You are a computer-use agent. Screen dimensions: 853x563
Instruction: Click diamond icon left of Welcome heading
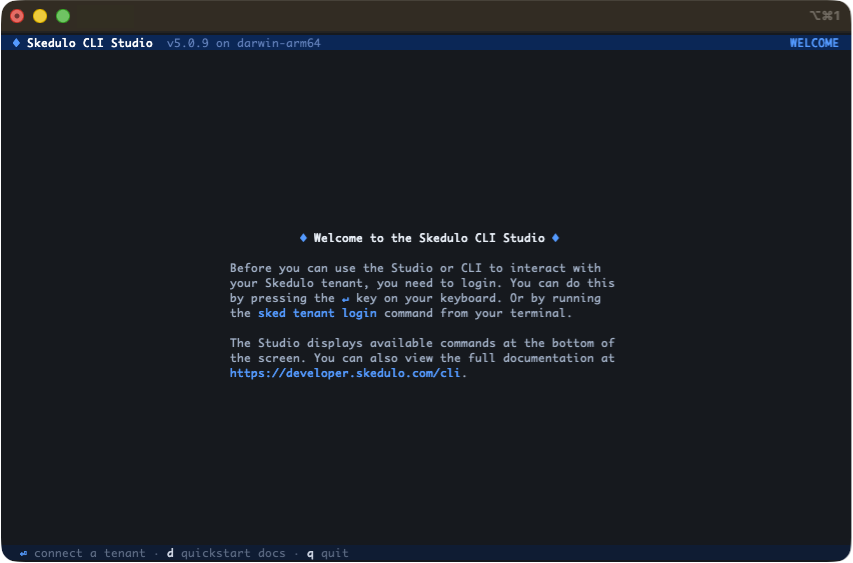(x=303, y=238)
